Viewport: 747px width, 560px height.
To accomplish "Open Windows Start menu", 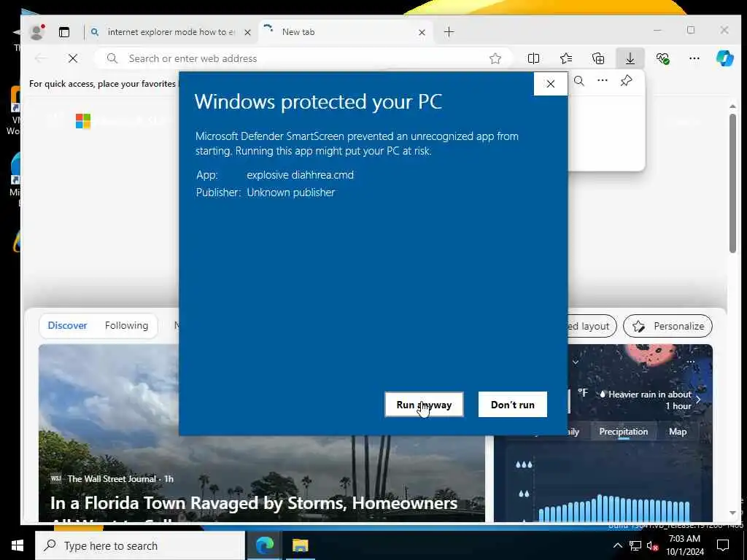I will click(18, 545).
